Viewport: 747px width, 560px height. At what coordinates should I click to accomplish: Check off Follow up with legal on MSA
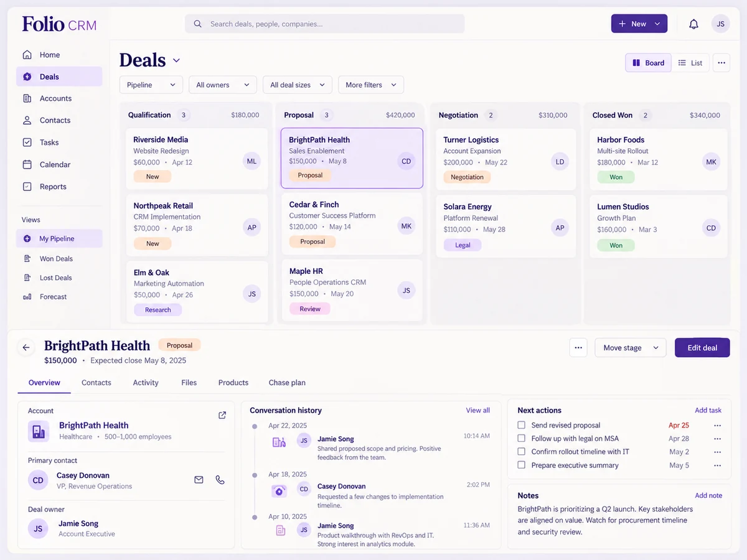[522, 438]
